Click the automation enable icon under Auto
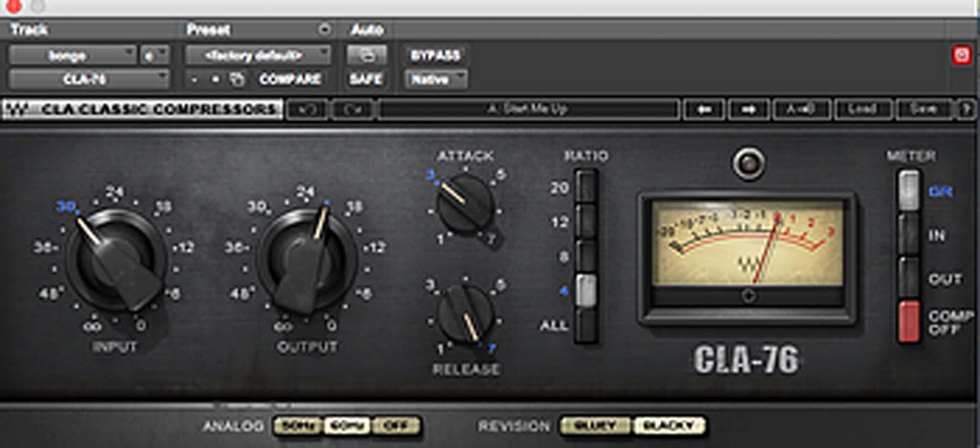This screenshot has width=980, height=448. coord(366,55)
